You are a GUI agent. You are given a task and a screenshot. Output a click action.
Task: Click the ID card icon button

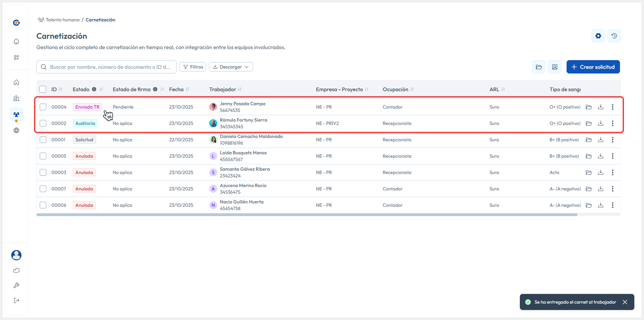[555, 67]
